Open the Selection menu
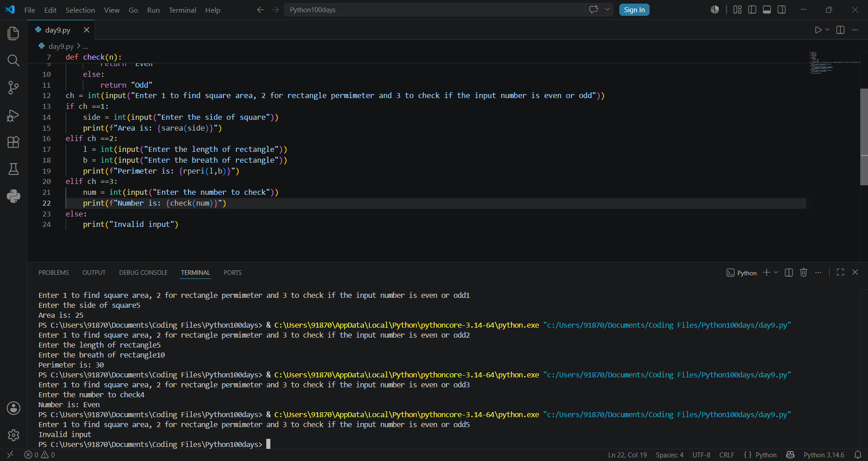Image resolution: width=868 pixels, height=461 pixels. [x=80, y=10]
